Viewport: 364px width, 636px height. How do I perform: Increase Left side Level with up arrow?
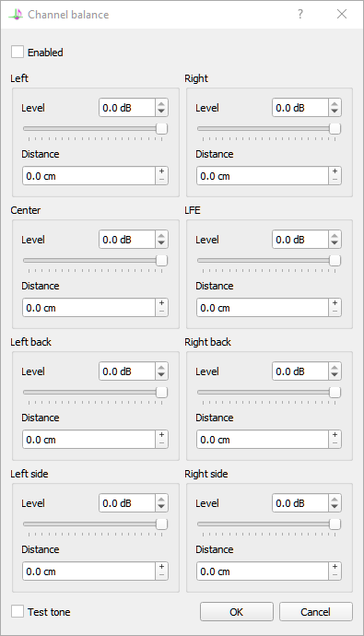[161, 499]
